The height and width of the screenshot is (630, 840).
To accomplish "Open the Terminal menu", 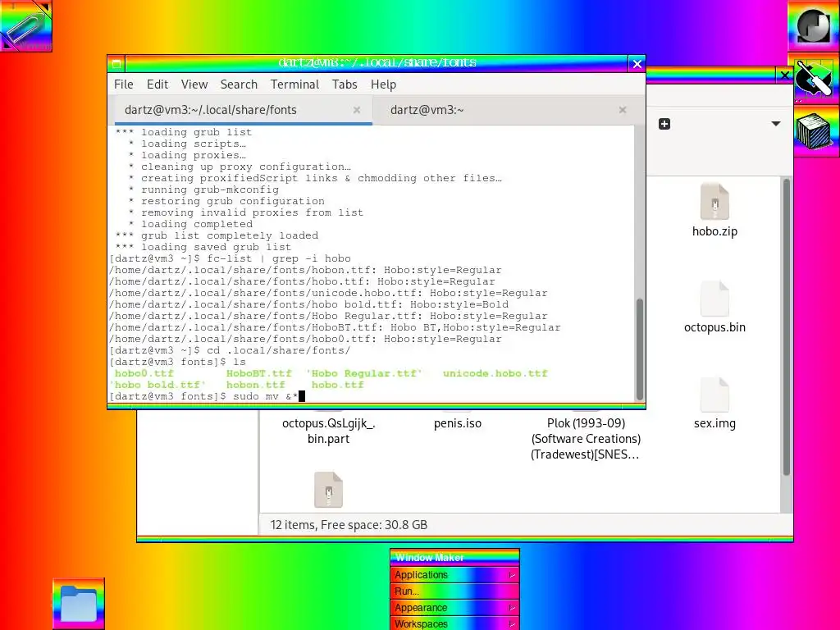I will (x=294, y=84).
